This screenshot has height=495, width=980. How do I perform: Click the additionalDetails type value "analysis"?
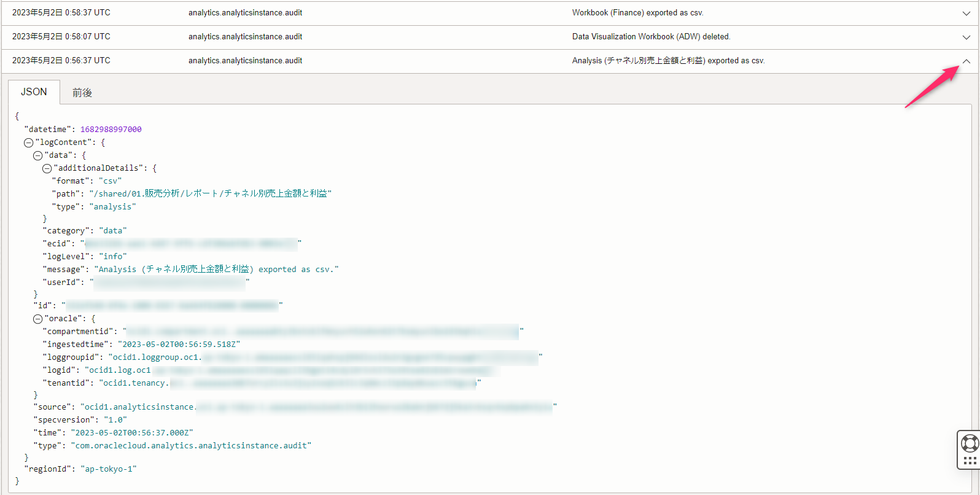pos(113,207)
